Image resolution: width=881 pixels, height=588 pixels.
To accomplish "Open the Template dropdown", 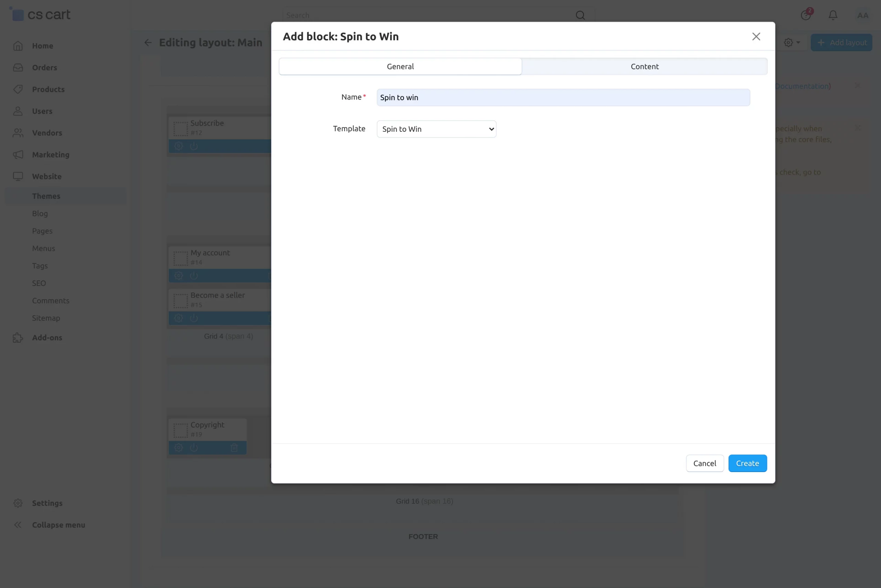I will pos(436,129).
